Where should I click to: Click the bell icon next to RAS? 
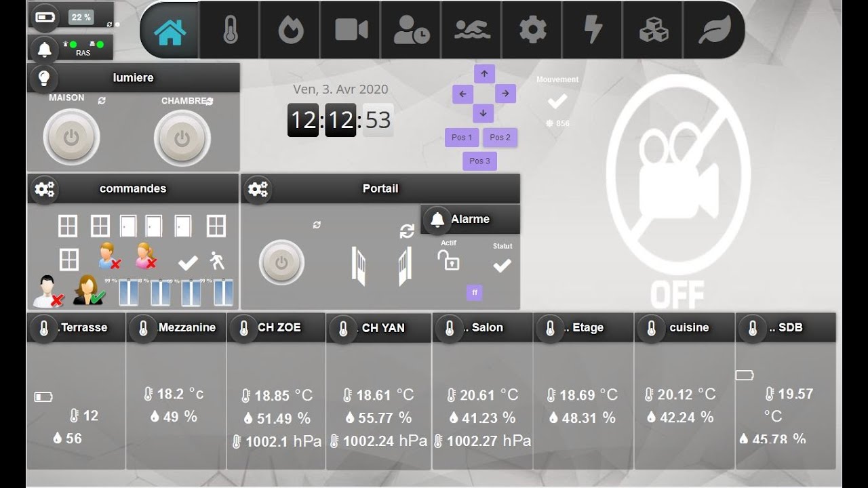(45, 49)
